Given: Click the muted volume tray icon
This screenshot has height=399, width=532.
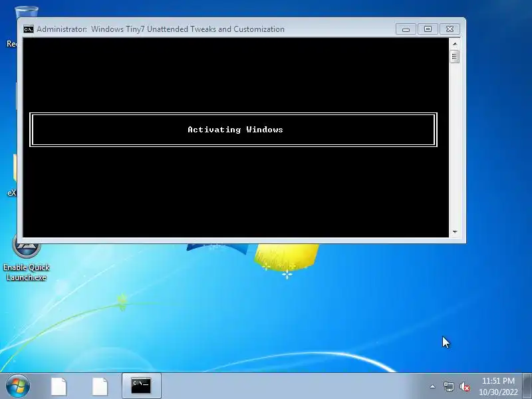Looking at the screenshot, I should point(465,386).
